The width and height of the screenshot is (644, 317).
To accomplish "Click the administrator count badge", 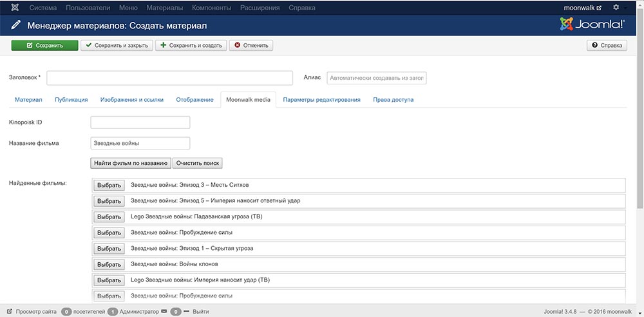I will 113,312.
